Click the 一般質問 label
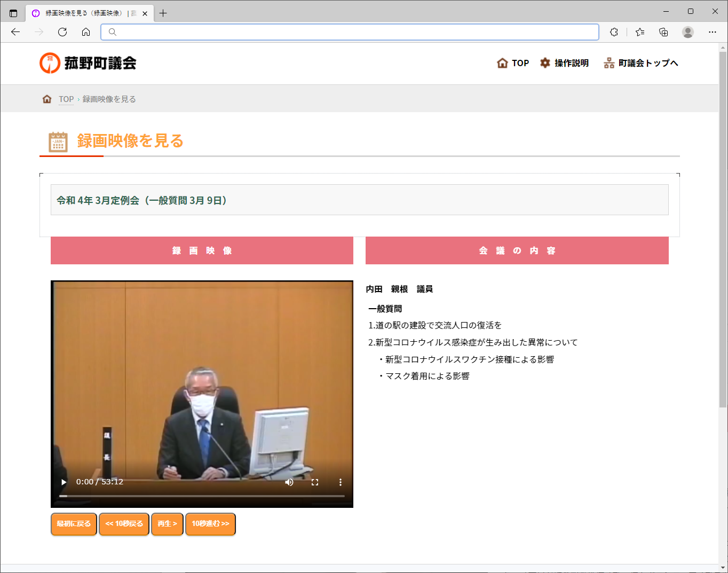The width and height of the screenshot is (728, 573). coord(385,309)
